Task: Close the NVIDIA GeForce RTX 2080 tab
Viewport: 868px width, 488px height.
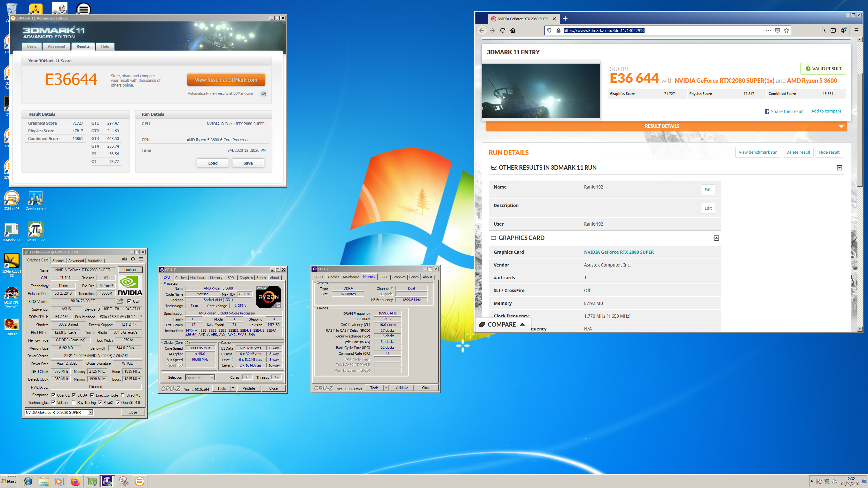Action: coord(554,19)
